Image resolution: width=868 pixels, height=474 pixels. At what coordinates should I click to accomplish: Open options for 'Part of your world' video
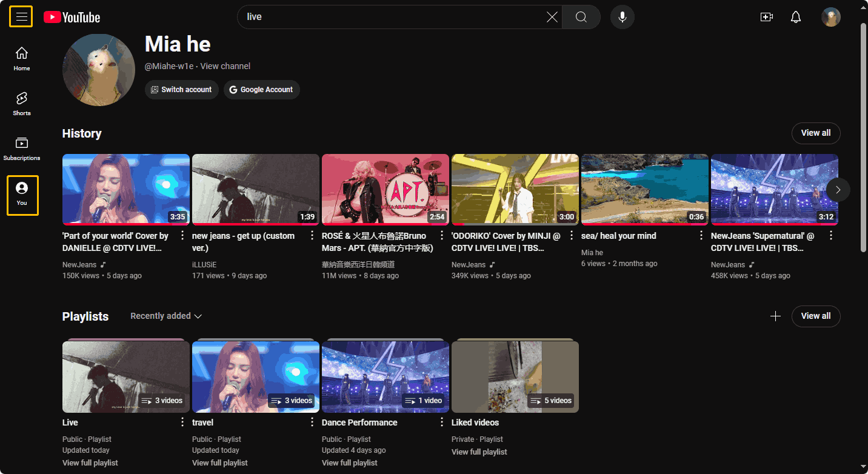point(182,236)
